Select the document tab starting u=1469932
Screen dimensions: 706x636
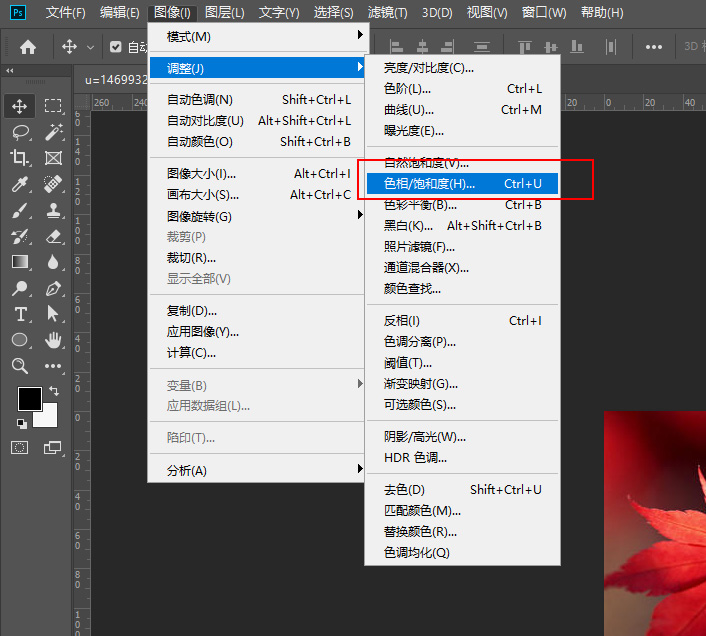click(116, 80)
